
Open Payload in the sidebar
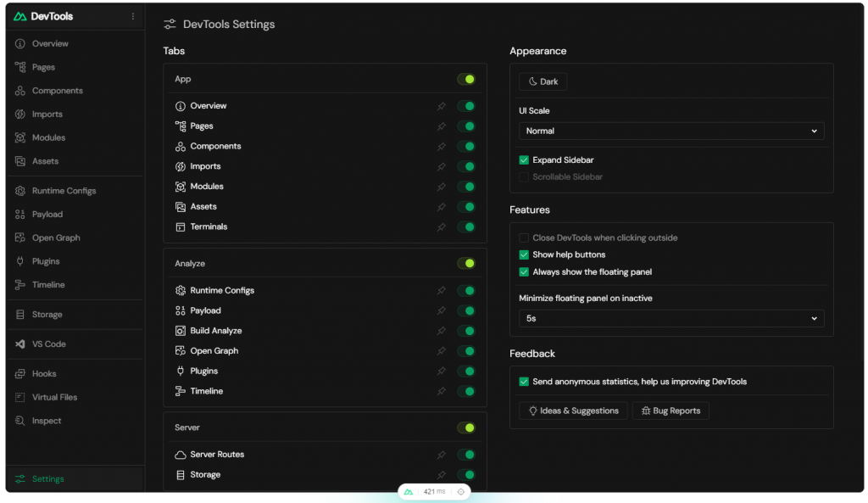pos(75,215)
